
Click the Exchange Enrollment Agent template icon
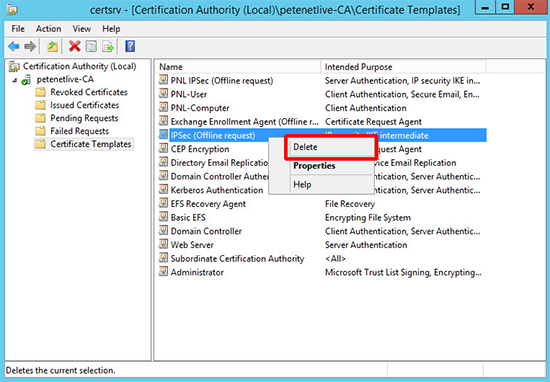click(163, 121)
